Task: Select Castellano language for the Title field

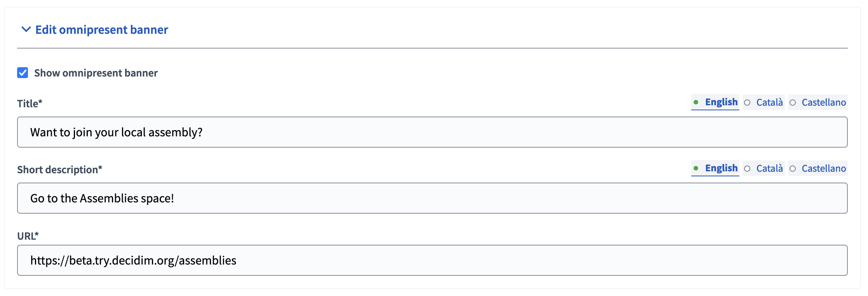Action: tap(824, 103)
